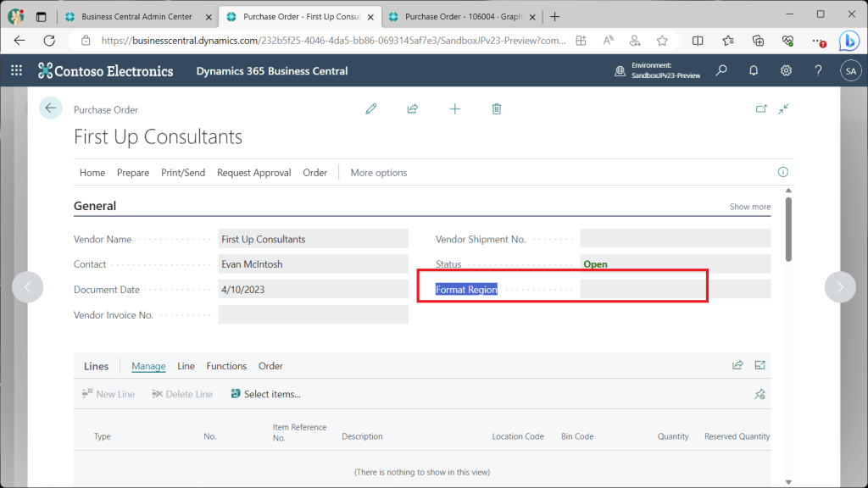Click the Document Date field
Screen dimensions: 868x488
[314, 290]
